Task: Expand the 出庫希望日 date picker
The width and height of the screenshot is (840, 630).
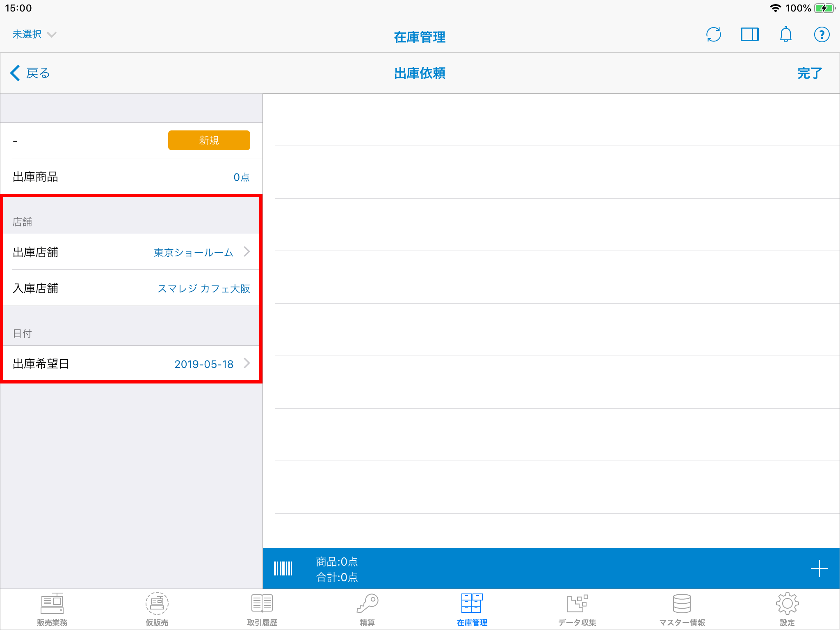Action: [x=247, y=363]
